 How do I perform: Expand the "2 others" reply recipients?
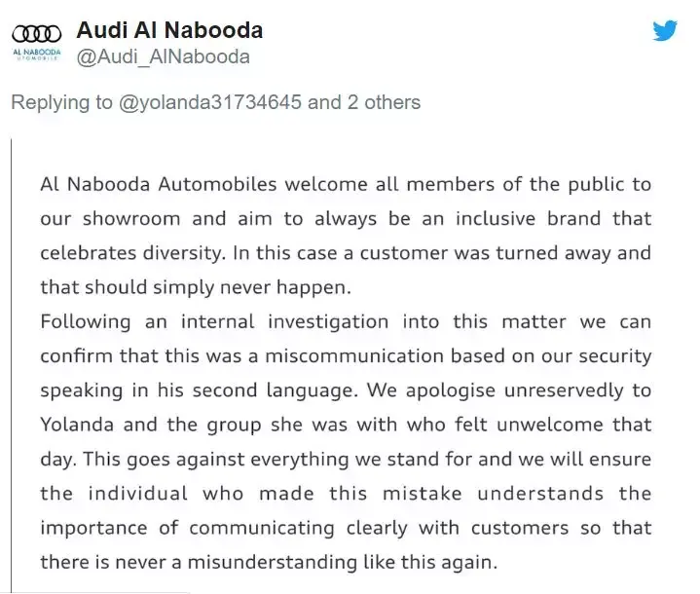click(384, 102)
